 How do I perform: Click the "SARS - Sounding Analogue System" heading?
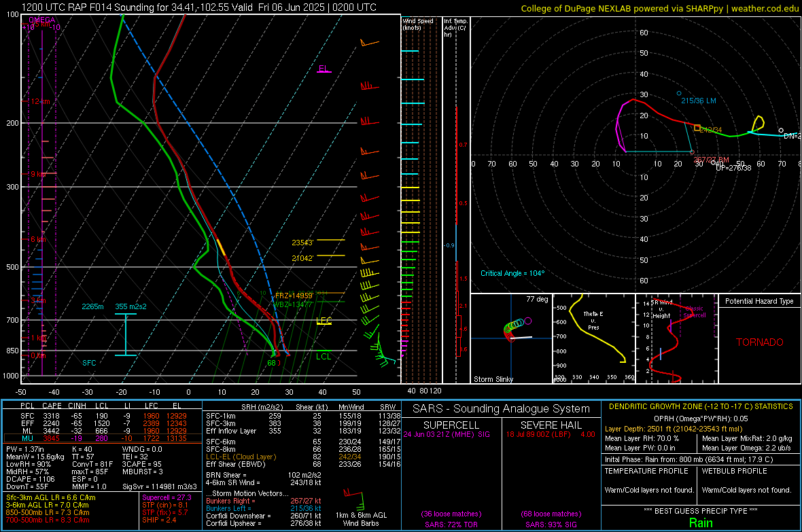point(502,409)
